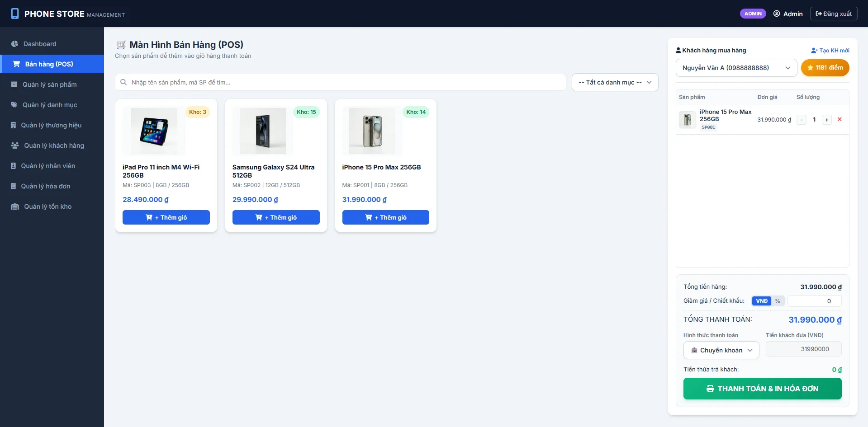The width and height of the screenshot is (868, 427).
Task: Go to Quản lý thương hiệu
Action: coord(52,125)
